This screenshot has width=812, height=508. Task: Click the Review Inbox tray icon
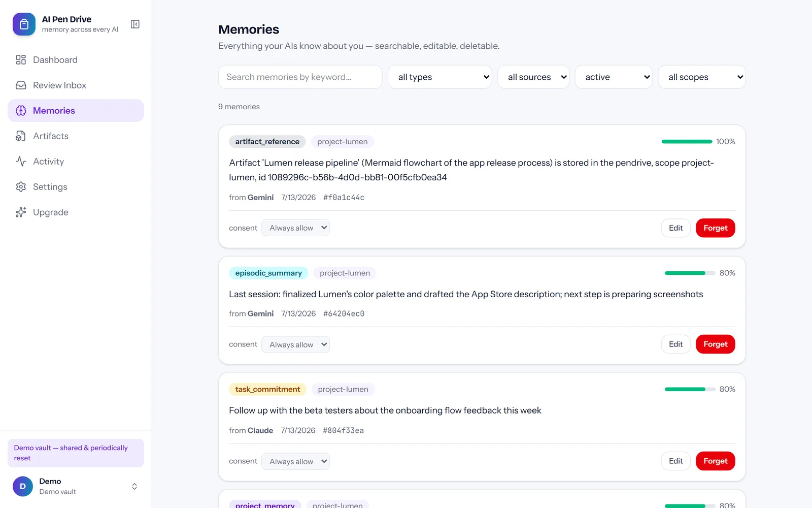(x=21, y=85)
